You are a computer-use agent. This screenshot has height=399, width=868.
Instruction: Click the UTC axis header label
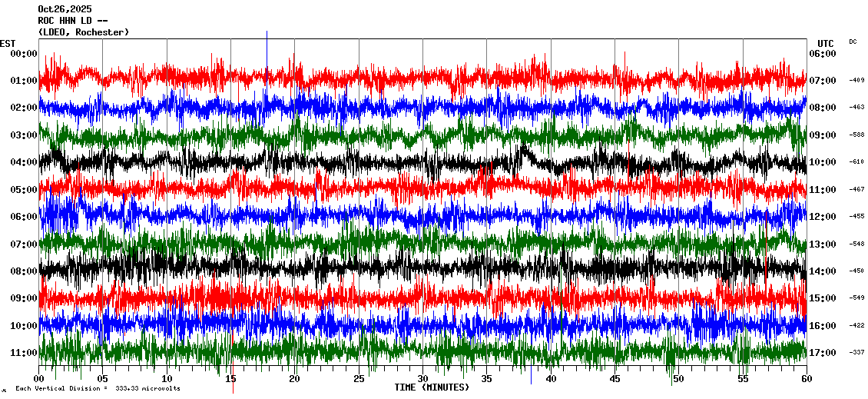click(x=826, y=43)
